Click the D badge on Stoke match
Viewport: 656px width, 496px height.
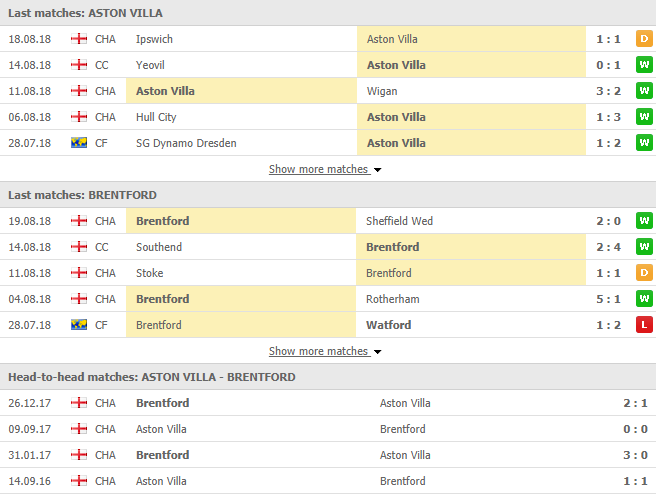coord(644,273)
